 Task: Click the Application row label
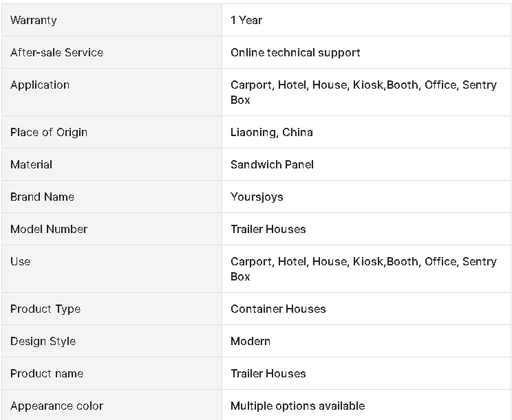click(40, 85)
